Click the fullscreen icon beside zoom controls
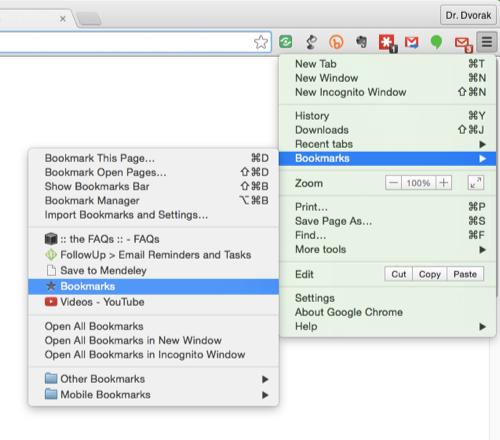The image size is (500, 440). coord(476,183)
